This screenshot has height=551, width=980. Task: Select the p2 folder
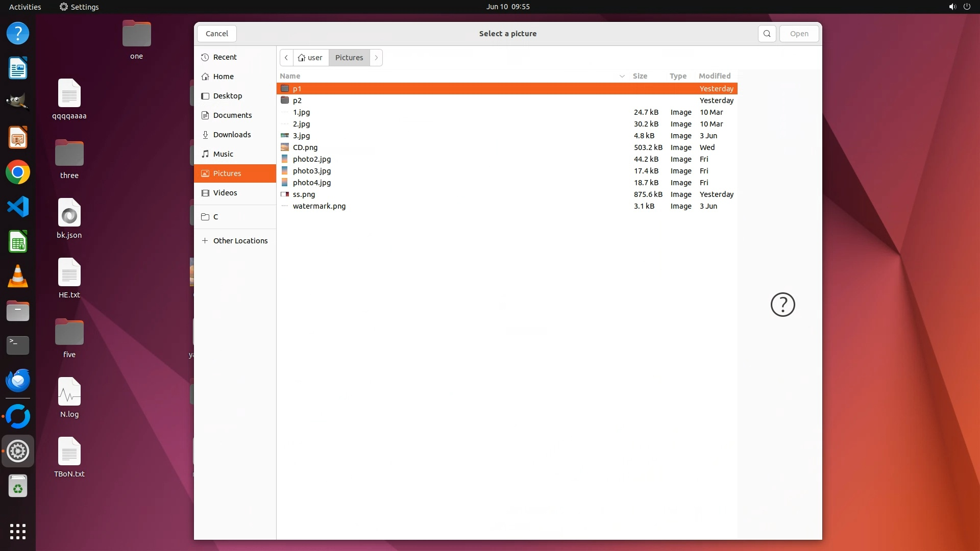tap(297, 101)
